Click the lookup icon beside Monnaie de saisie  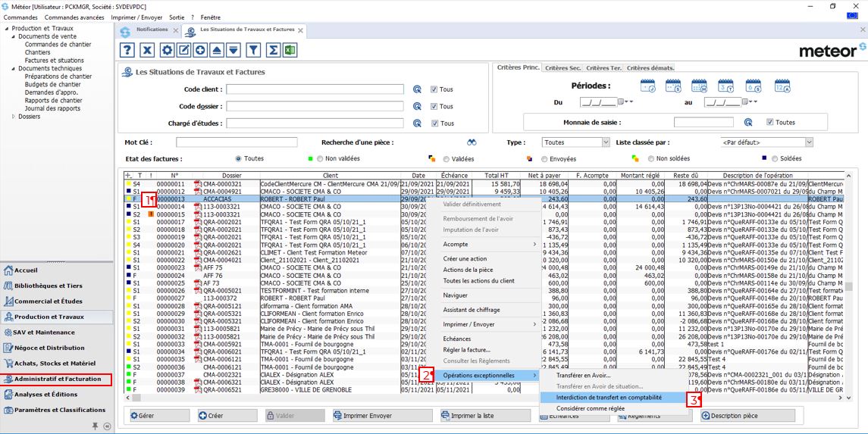[748, 122]
